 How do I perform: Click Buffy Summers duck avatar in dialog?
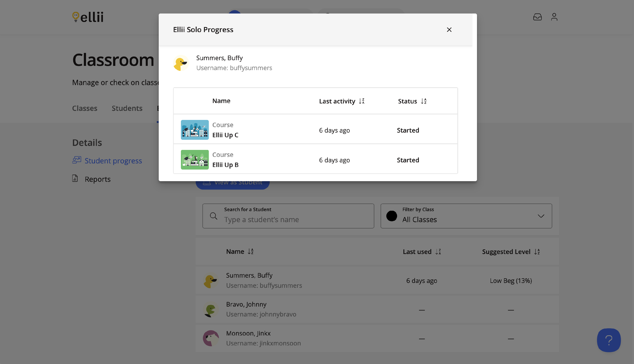coord(181,63)
